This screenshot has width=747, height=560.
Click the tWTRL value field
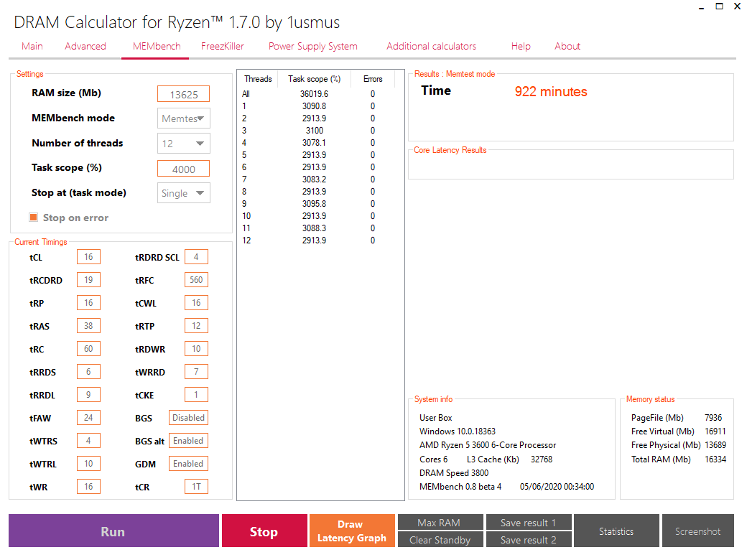pos(88,463)
